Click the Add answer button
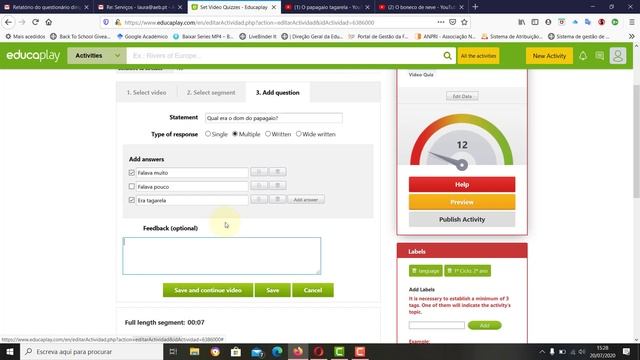The width and height of the screenshot is (640, 360). click(x=306, y=200)
